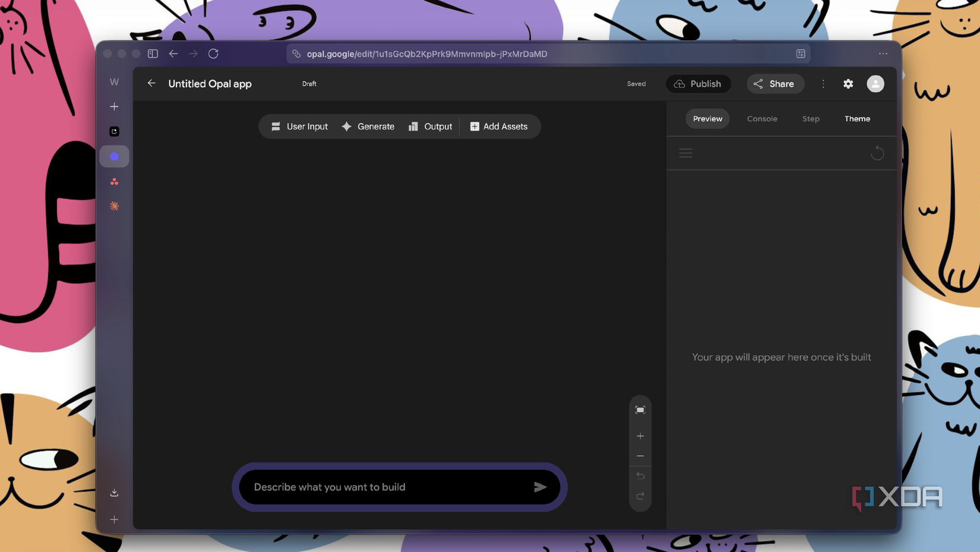Screen dimensions: 980x552
Task: Open the orange starburst pinned tab in the sidebar
Action: (114, 206)
